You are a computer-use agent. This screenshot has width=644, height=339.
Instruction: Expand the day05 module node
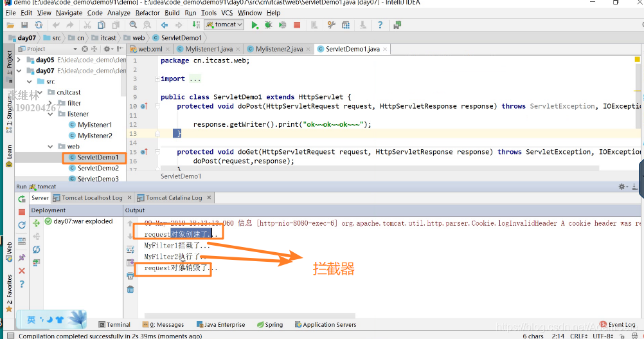pyautogui.click(x=19, y=60)
